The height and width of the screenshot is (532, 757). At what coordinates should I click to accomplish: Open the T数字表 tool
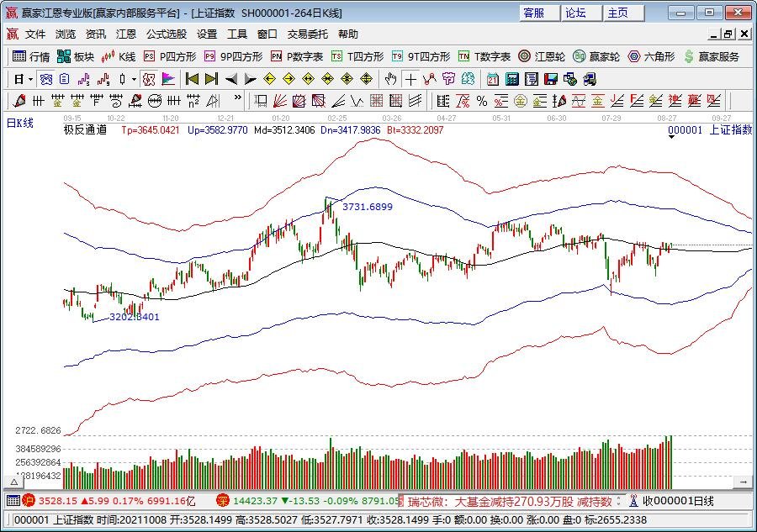point(484,56)
